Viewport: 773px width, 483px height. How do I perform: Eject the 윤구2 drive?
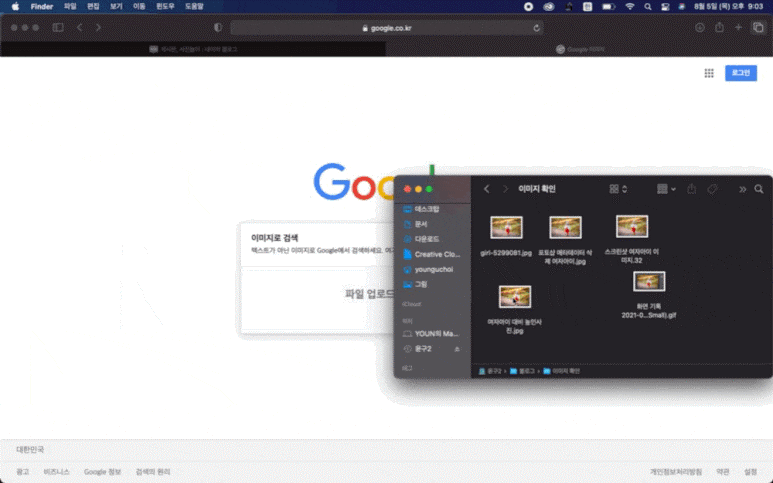pos(457,349)
